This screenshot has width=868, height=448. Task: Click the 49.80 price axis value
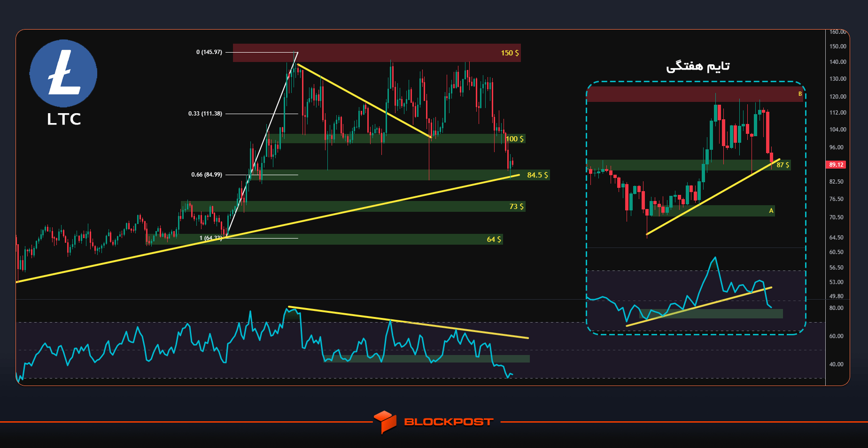(x=837, y=296)
